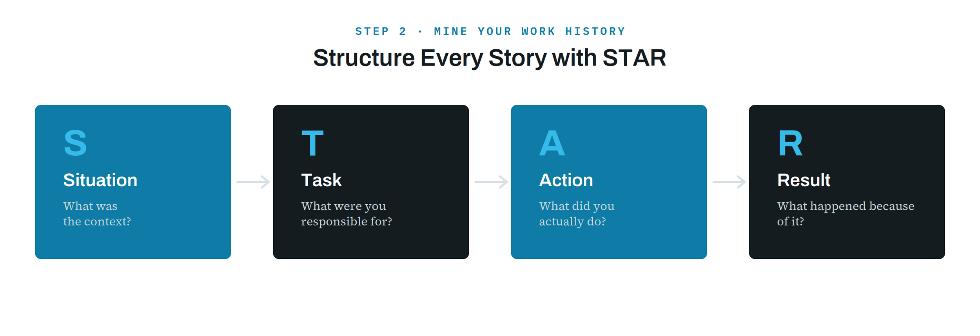980x336 pixels.
Task: Select the Result heading
Action: [x=804, y=180]
